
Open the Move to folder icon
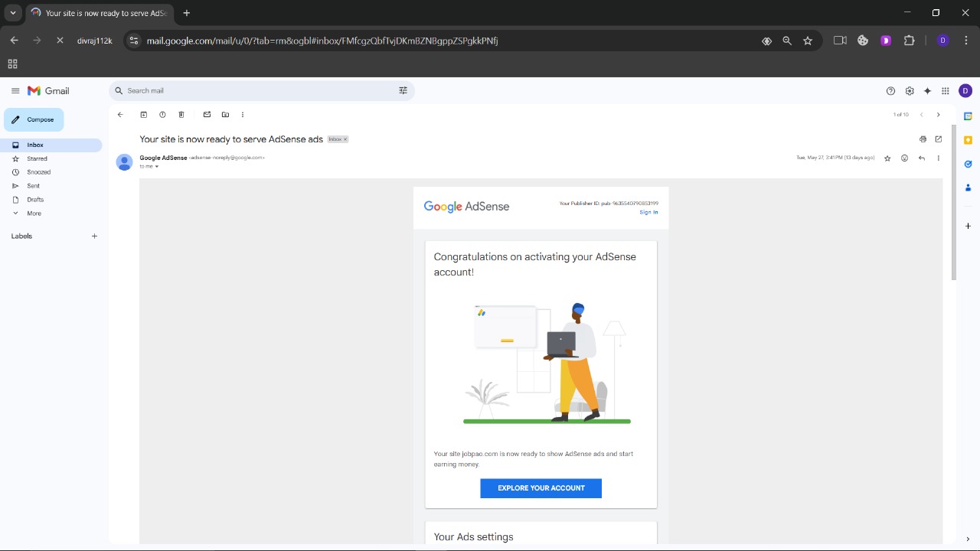point(225,115)
